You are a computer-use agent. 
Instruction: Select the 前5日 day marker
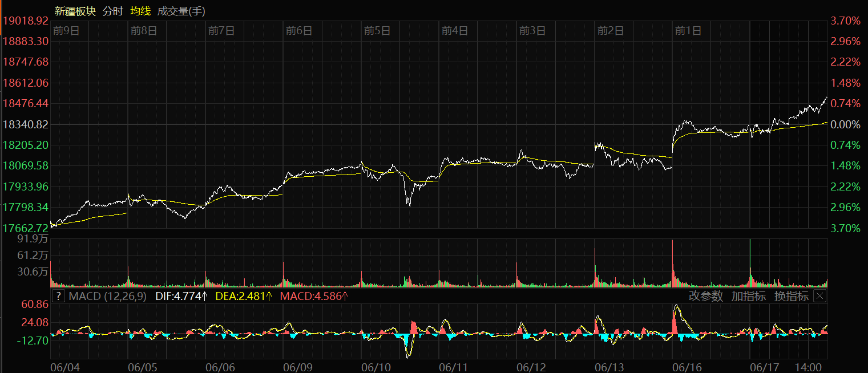pos(377,31)
